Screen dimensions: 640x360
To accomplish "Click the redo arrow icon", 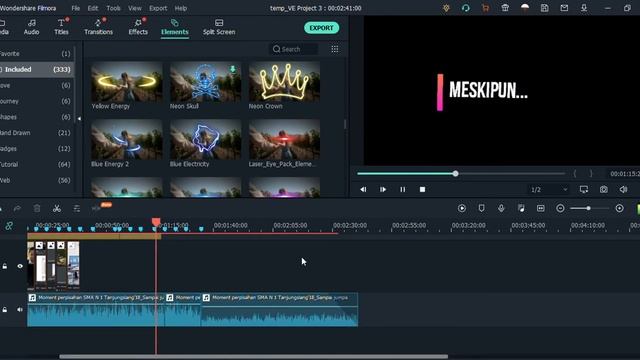I will [17, 209].
